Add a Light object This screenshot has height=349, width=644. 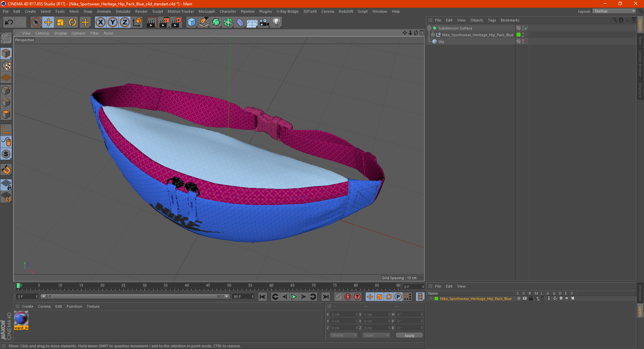[x=276, y=22]
